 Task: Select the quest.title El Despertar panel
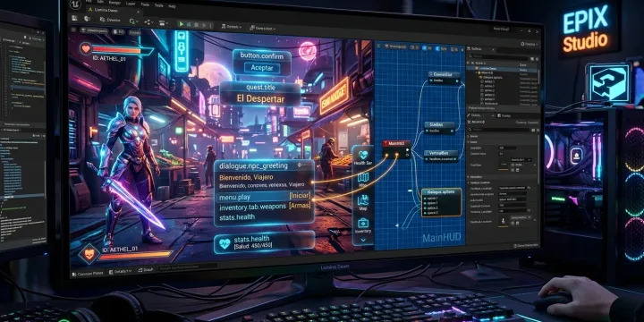pyautogui.click(x=260, y=94)
